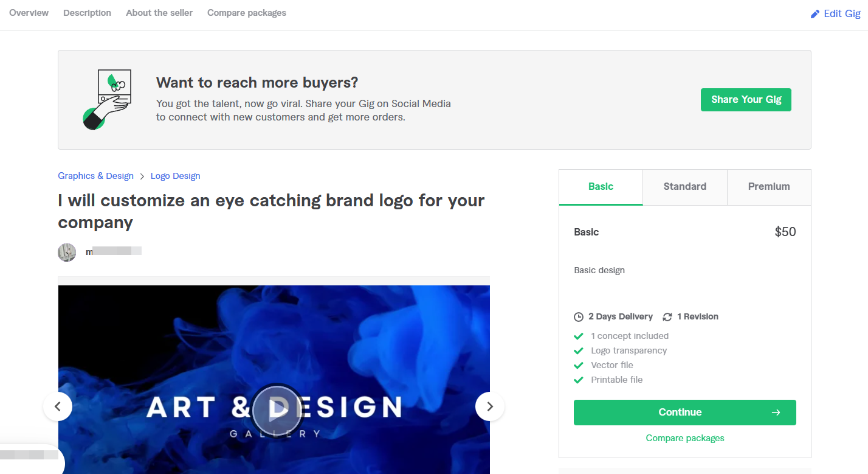This screenshot has height=474, width=868.
Task: Open the About the seller section
Action: 159,13
